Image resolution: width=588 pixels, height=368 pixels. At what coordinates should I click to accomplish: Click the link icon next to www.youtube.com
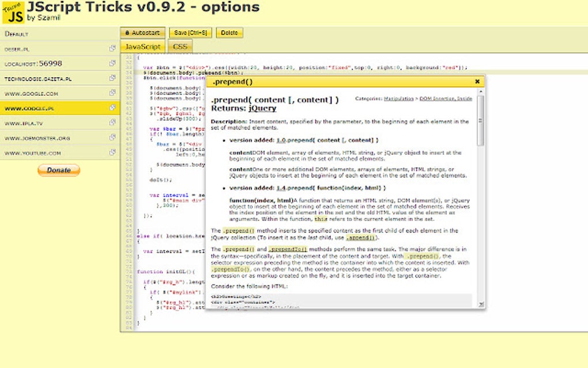coord(113,152)
